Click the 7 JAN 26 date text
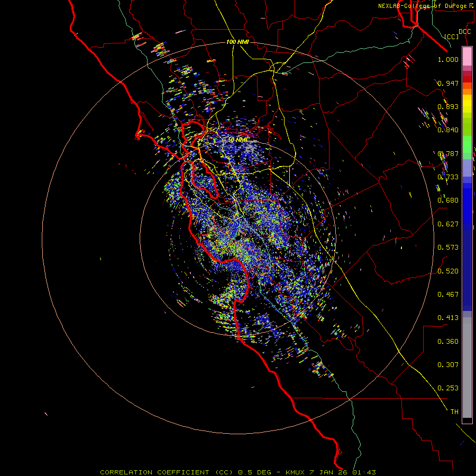476x476 pixels. pyautogui.click(x=329, y=472)
